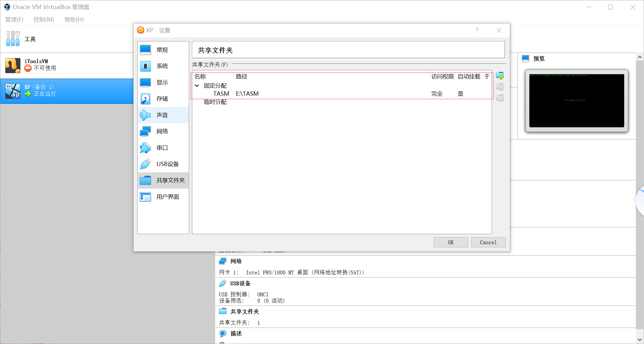Click the edit shared folder icon
This screenshot has width=644, height=344.
[500, 87]
